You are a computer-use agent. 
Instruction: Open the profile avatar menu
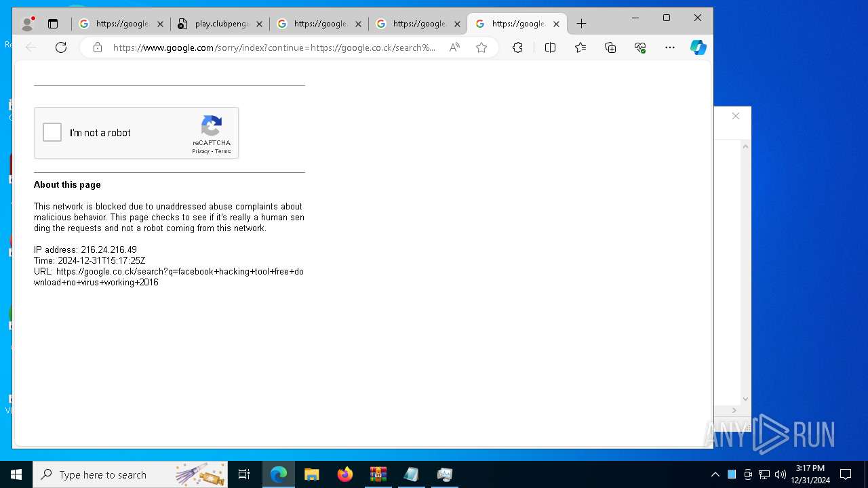(27, 24)
